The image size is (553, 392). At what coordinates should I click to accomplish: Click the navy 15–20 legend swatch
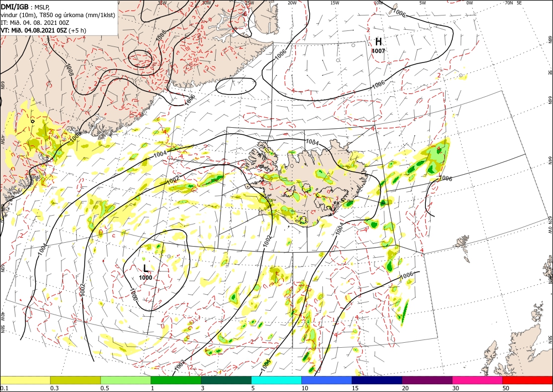377,380
